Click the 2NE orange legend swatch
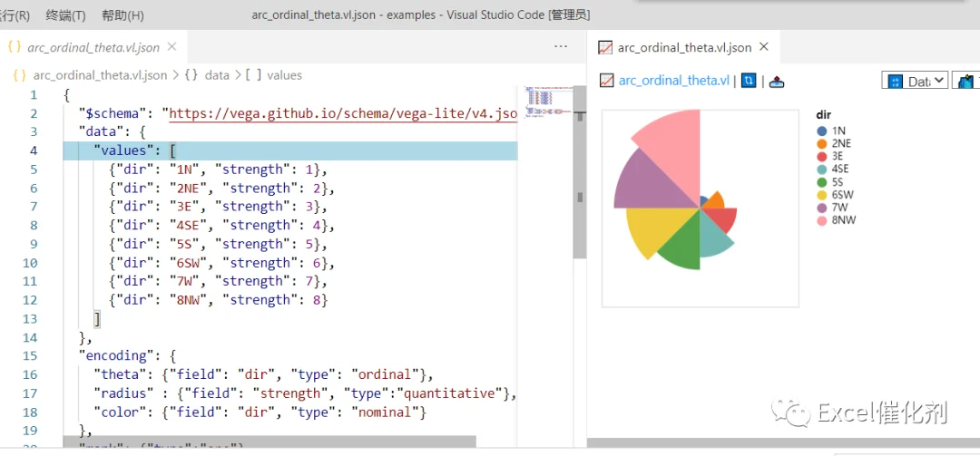 click(x=822, y=143)
